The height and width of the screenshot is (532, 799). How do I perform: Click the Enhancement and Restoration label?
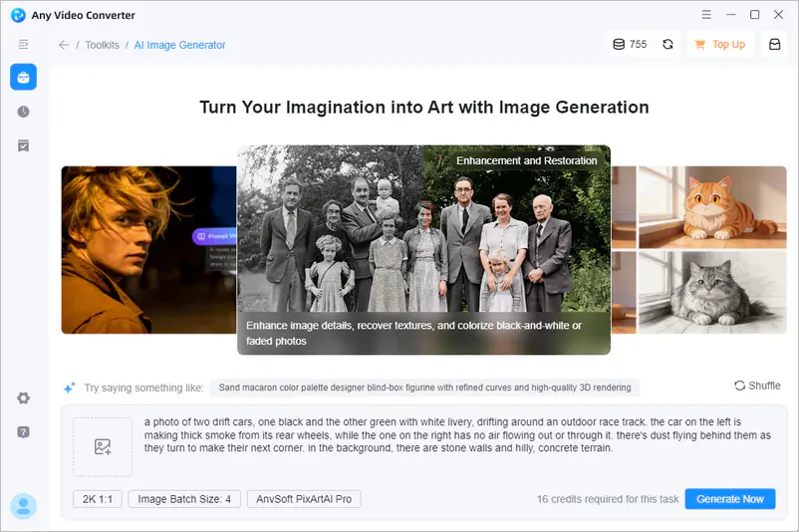pos(526,160)
